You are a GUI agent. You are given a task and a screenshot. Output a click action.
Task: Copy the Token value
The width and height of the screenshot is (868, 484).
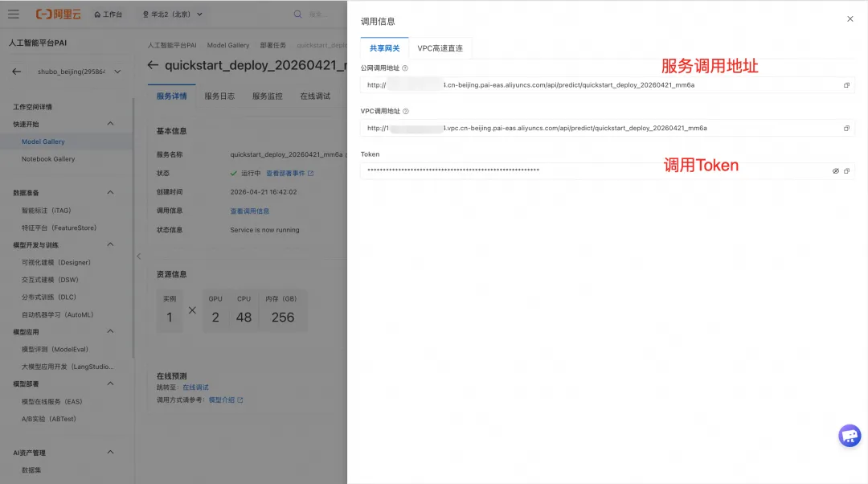846,171
